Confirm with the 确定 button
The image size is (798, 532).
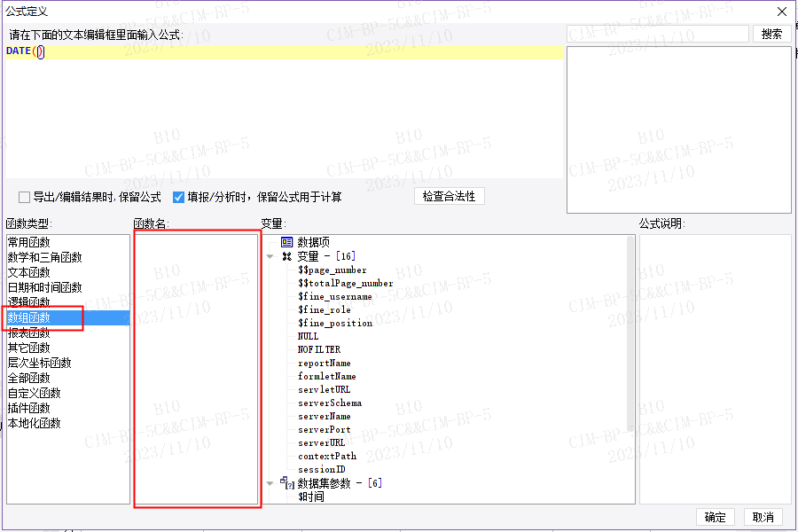point(715,517)
